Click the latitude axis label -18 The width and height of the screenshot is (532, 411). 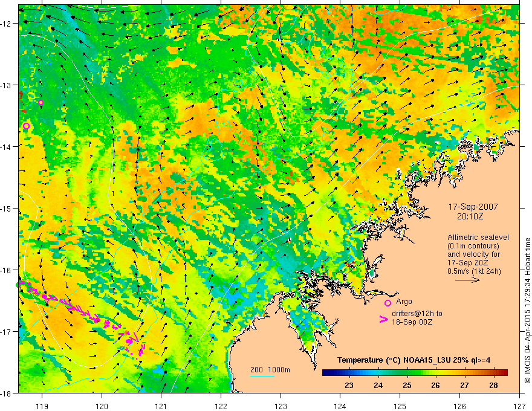6,393
